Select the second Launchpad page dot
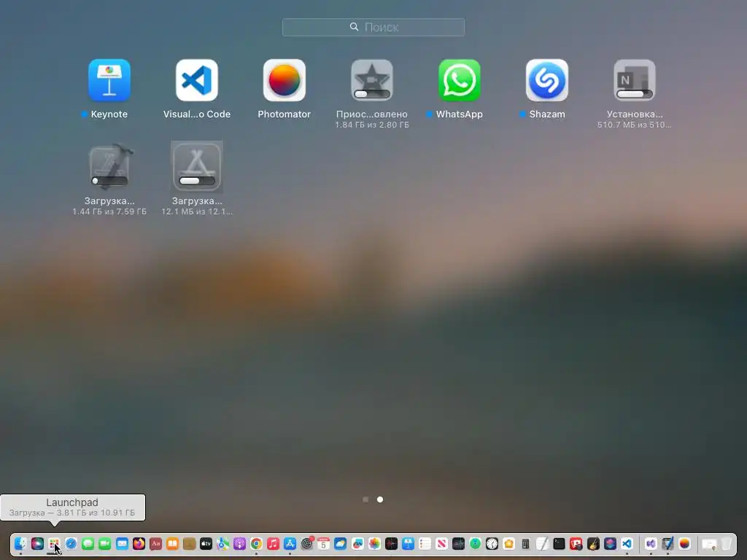Image resolution: width=747 pixels, height=560 pixels. 380,499
